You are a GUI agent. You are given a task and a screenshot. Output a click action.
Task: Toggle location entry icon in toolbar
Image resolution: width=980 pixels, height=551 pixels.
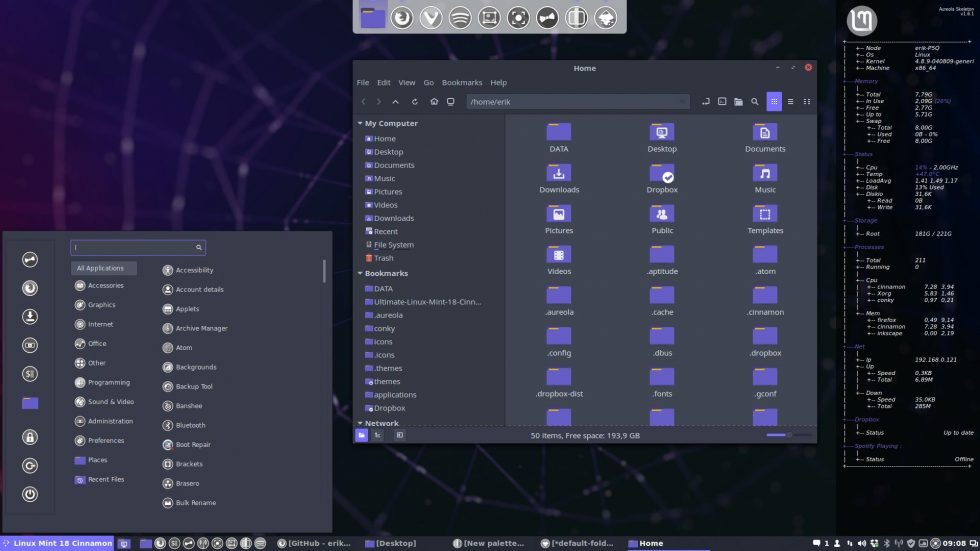point(706,101)
